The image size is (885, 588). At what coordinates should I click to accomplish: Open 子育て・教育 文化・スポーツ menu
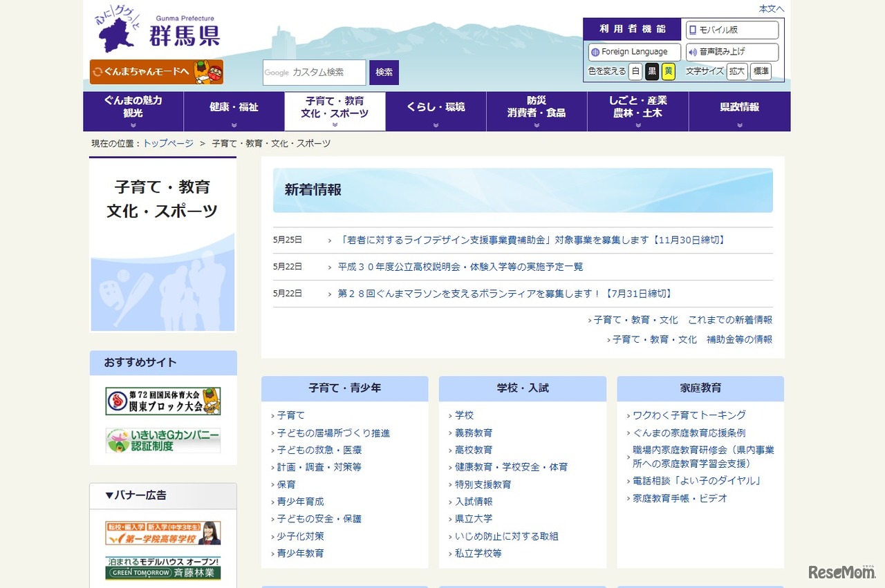pyautogui.click(x=335, y=111)
